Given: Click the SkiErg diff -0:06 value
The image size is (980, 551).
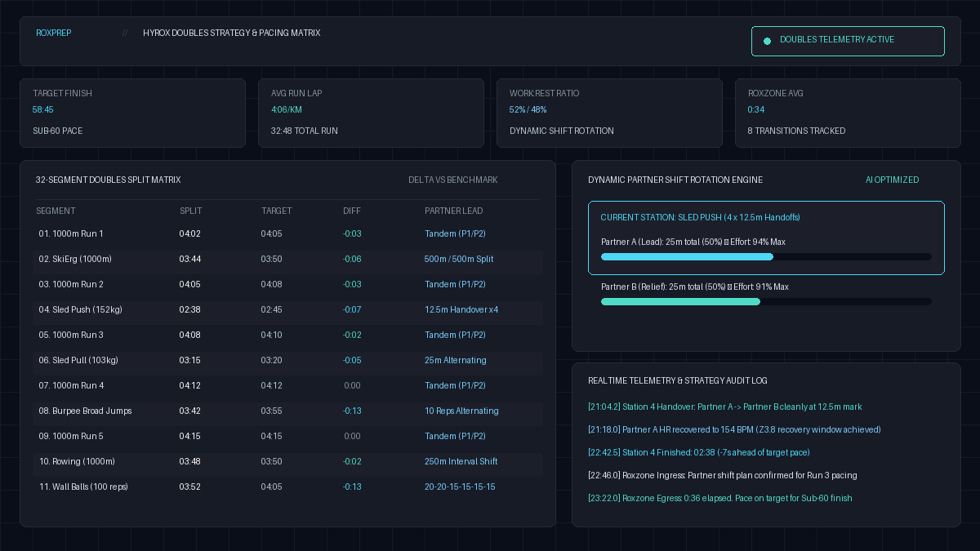Looking at the screenshot, I should [352, 259].
